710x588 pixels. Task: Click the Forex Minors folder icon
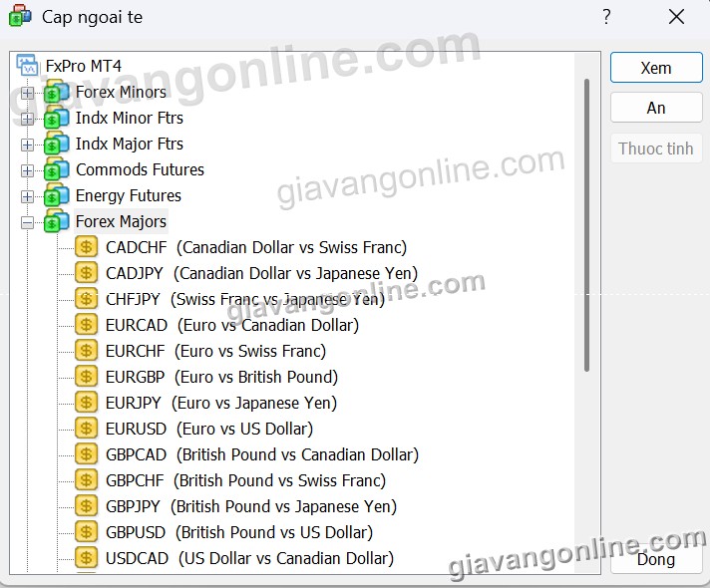[57, 93]
